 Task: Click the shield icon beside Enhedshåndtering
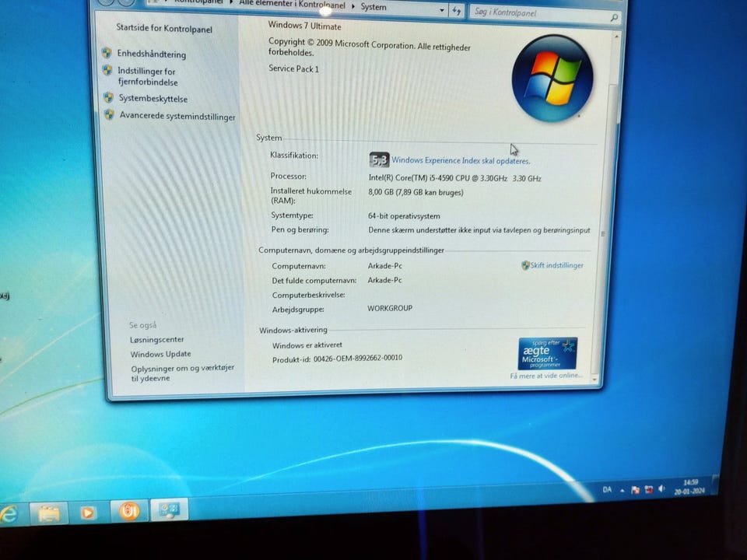tap(107, 52)
